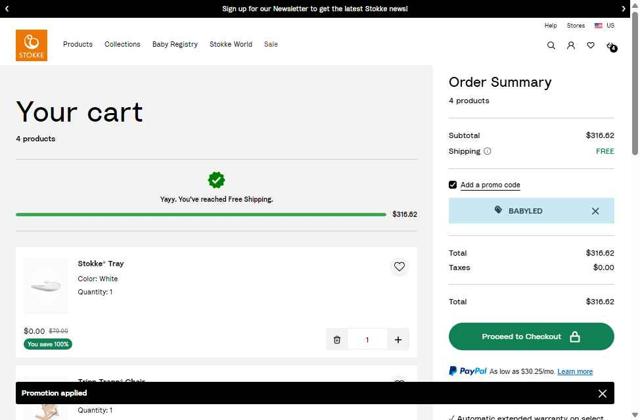Remove the BABYLED promo code

coord(595,211)
